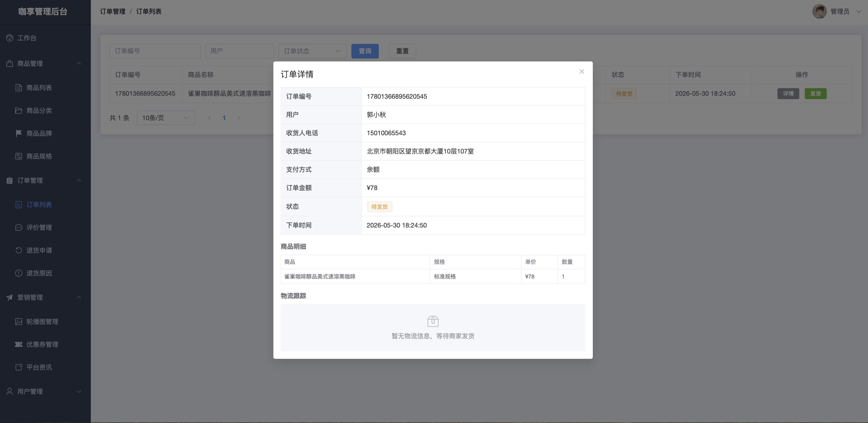The width and height of the screenshot is (868, 423).
Task: Open 商品分类 menu item
Action: (45, 111)
